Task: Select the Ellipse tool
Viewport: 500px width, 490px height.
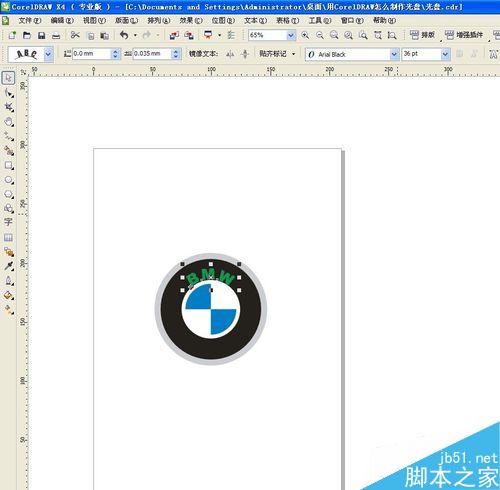Action: pyautogui.click(x=9, y=180)
